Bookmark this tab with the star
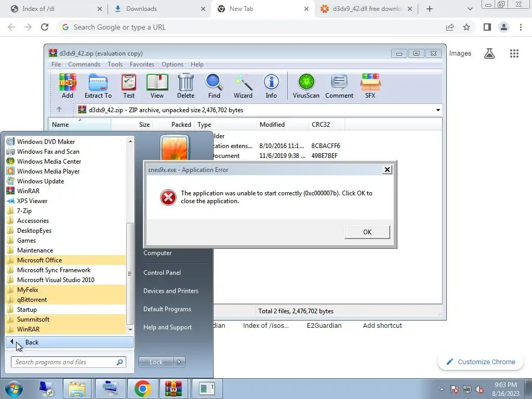Viewport: 532px width, 399px height. point(467,27)
